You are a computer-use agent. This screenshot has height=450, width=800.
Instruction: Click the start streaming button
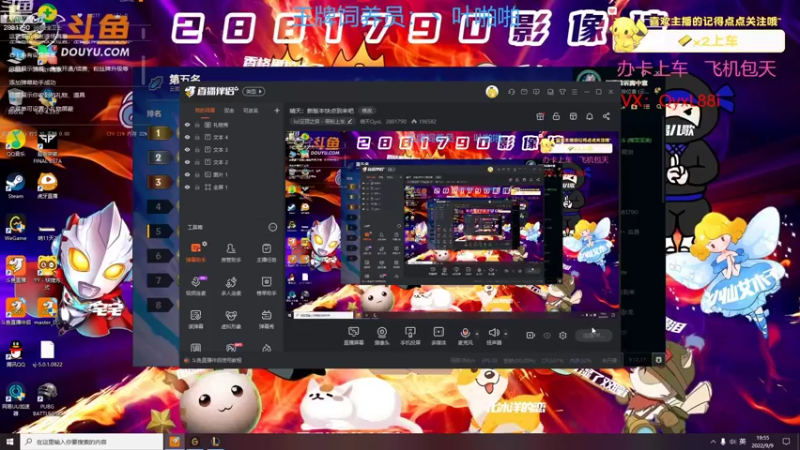[x=593, y=335]
